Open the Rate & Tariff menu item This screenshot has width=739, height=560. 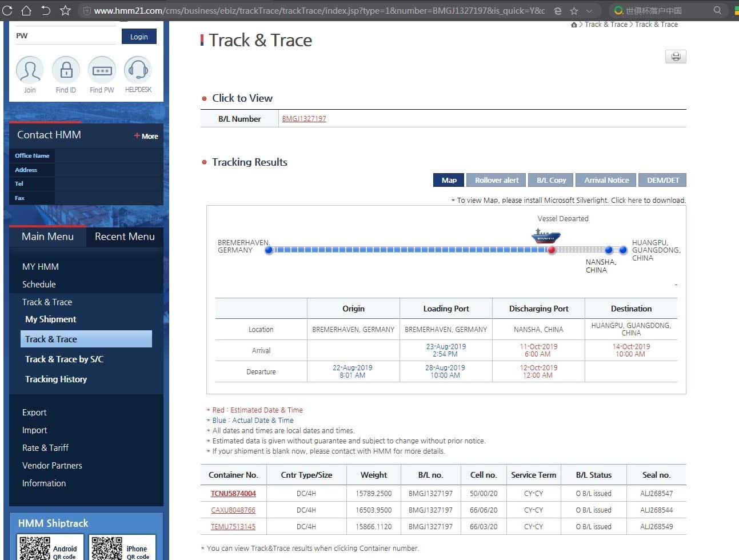pyautogui.click(x=45, y=448)
